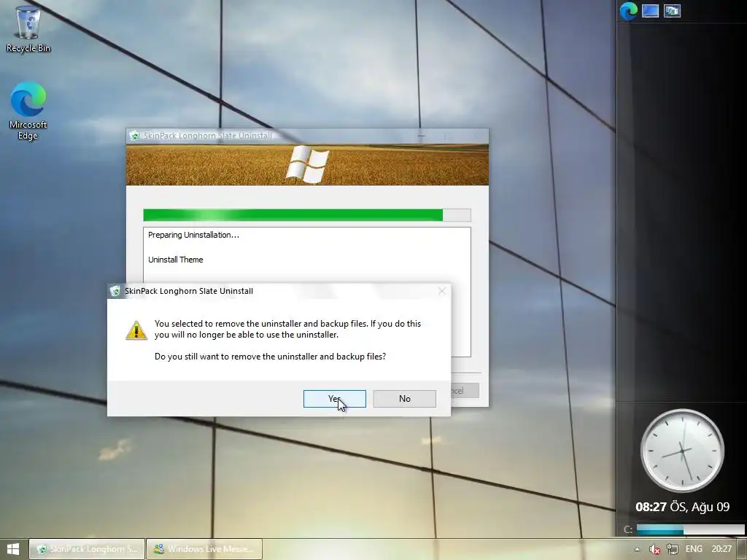The height and width of the screenshot is (560, 747).
Task: Click the ENG language indicator
Action: 694,549
